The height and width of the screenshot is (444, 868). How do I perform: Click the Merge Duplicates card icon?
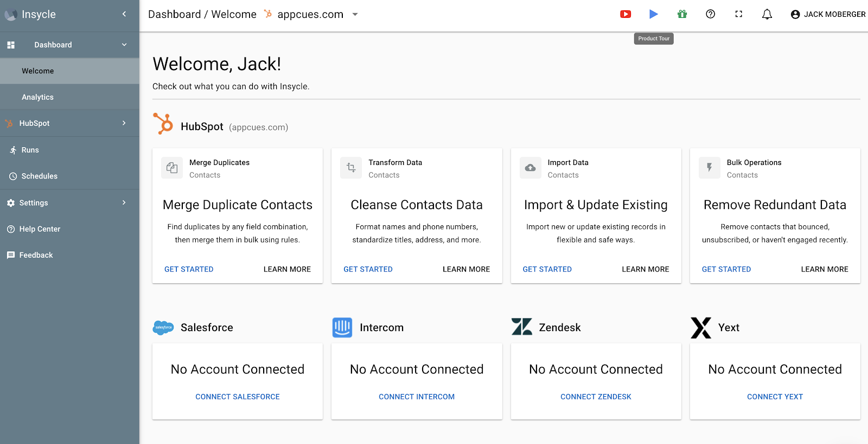(x=172, y=168)
